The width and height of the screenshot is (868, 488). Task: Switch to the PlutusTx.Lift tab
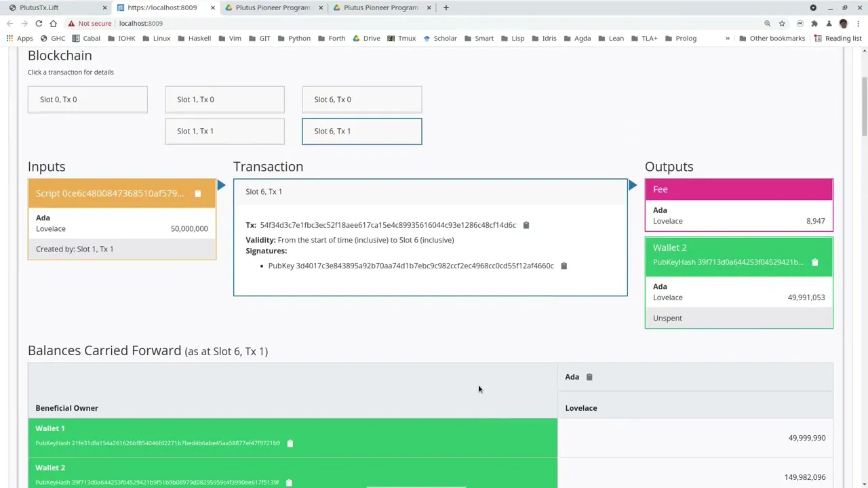pyautogui.click(x=54, y=7)
